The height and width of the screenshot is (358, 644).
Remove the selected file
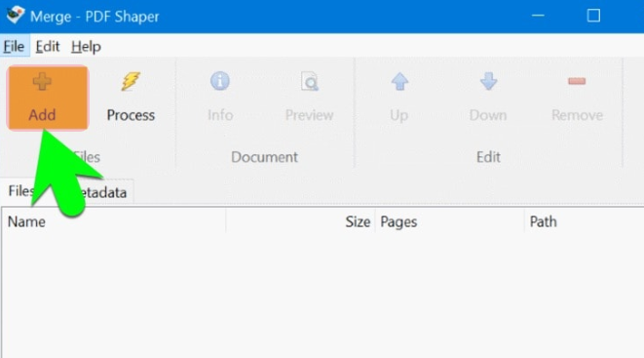(x=577, y=98)
